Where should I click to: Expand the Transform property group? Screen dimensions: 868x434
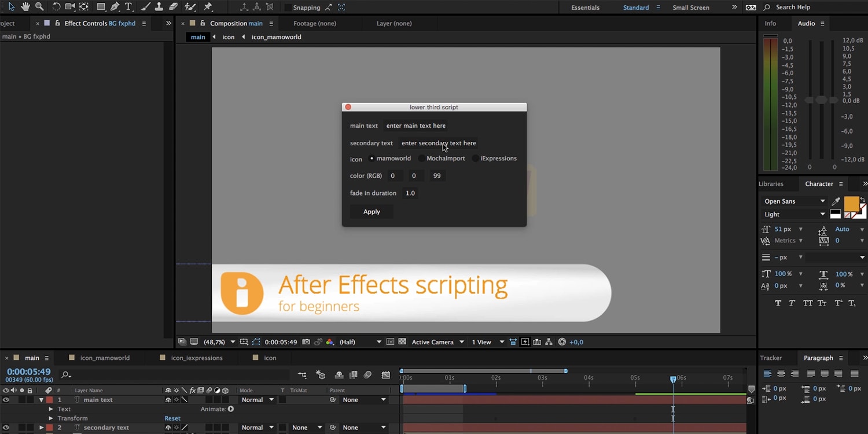[x=51, y=418]
